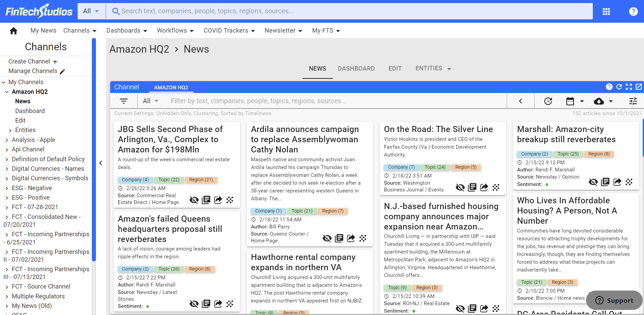Click the FinTech Studios logo
Viewport: 644px width, 315px height.
(x=39, y=11)
